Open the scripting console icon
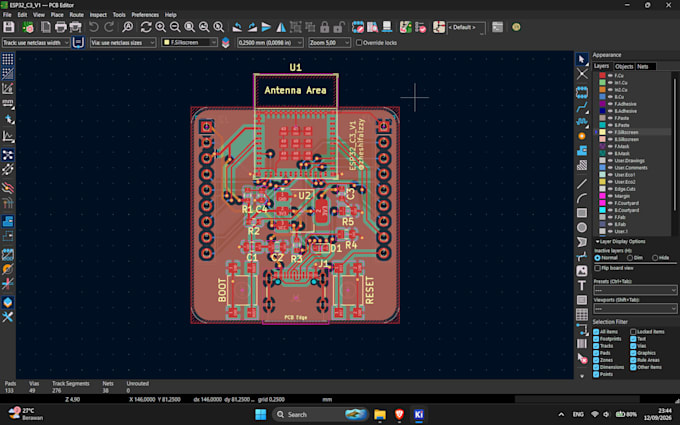 497,27
